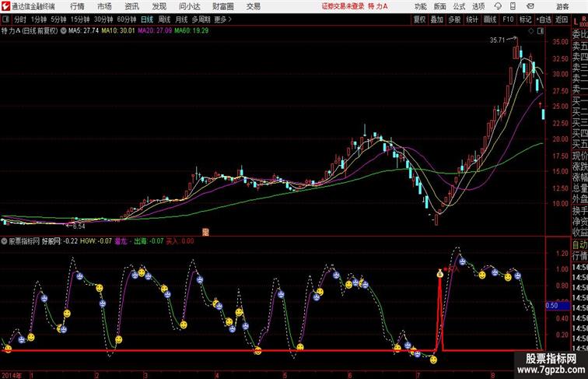
Task: Click the MA5: 27.74 value
Action: (x=83, y=31)
